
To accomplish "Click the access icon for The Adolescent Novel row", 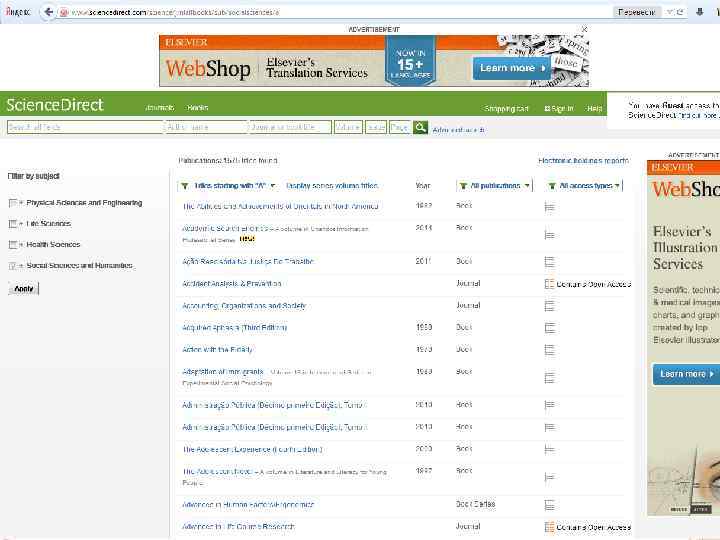I will tap(549, 478).
